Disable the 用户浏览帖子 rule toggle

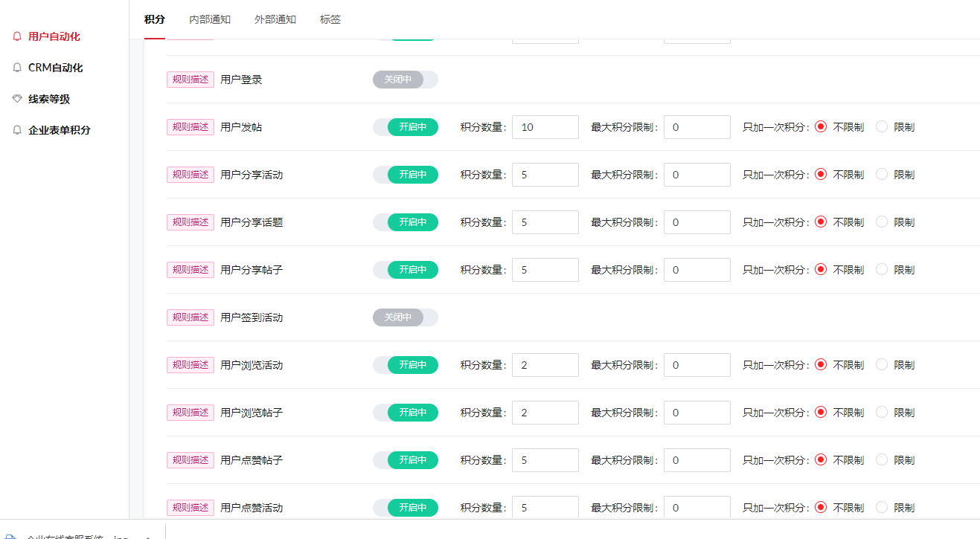click(x=406, y=413)
